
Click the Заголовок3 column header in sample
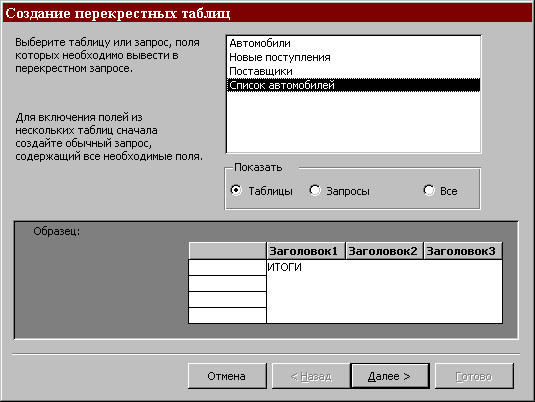(x=463, y=251)
